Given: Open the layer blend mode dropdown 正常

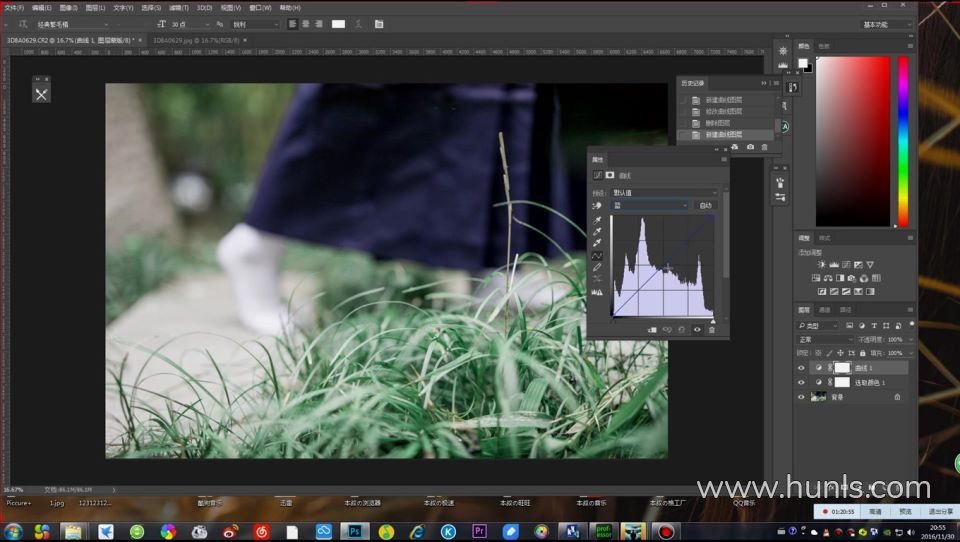Looking at the screenshot, I should pos(824,340).
